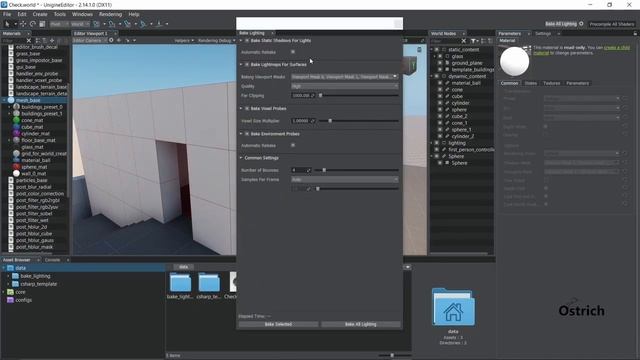Image resolution: width=640 pixels, height=360 pixels.
Task: Click the edit pencil beside Far Clipping value
Action: pos(313,96)
